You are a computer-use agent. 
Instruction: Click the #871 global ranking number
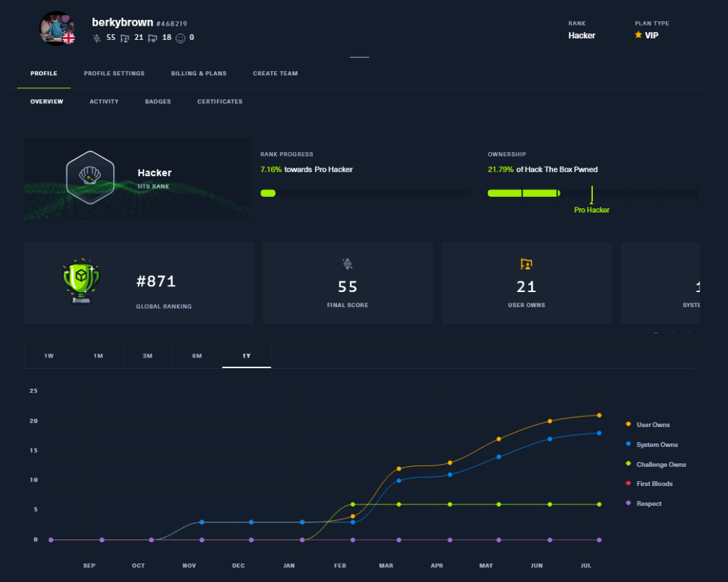(156, 281)
